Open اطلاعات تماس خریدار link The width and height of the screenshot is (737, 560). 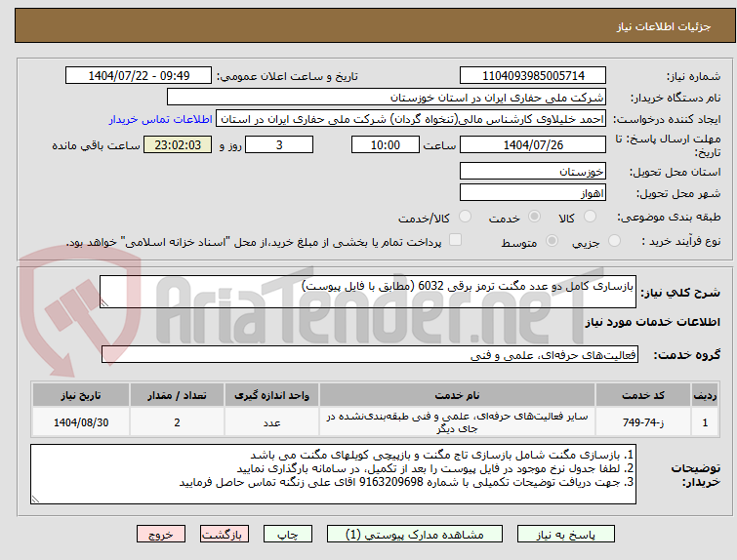[161, 119]
